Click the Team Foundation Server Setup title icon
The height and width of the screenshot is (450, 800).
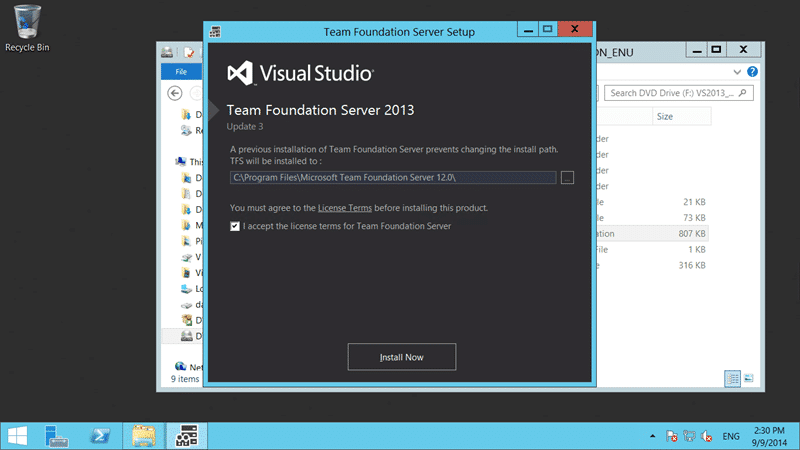215,32
